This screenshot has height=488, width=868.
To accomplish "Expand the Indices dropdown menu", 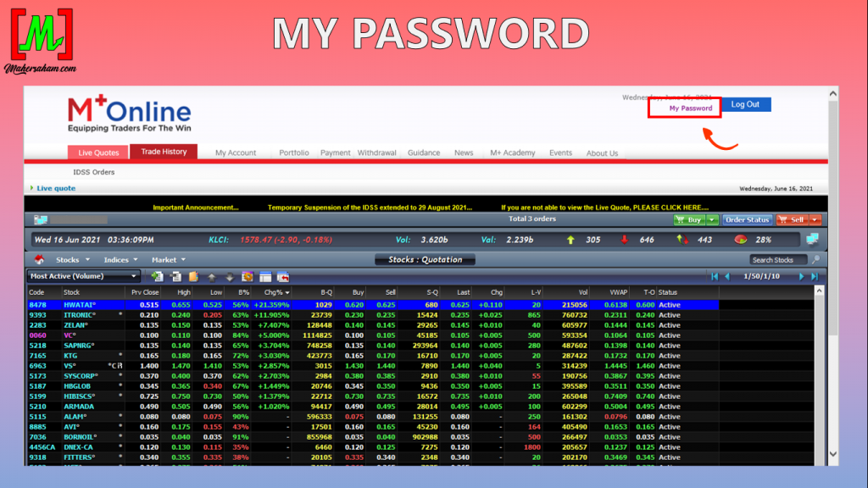I will pos(121,260).
